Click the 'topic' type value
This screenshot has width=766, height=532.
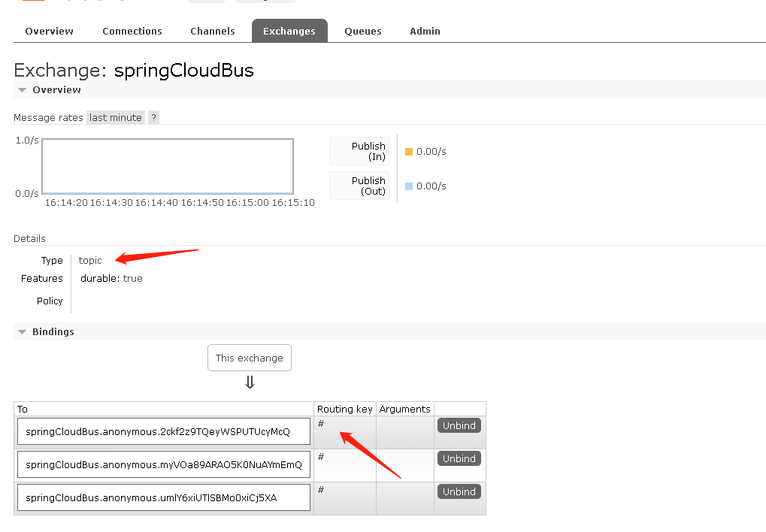click(90, 261)
